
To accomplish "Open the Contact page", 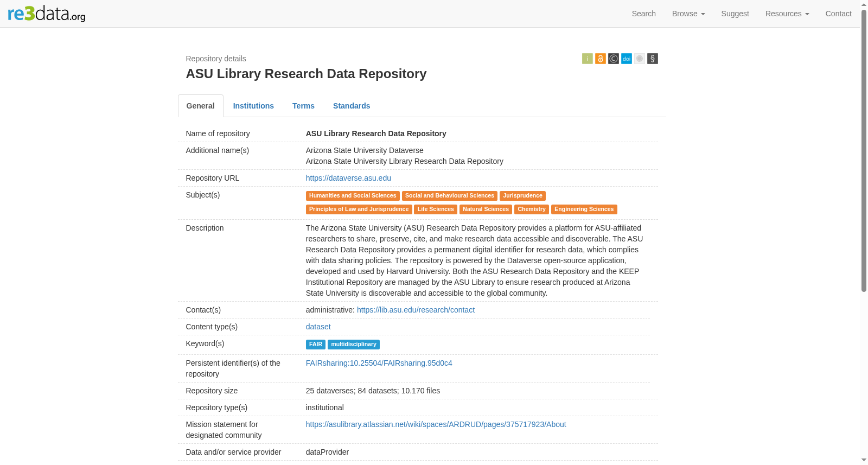I will (x=838, y=14).
